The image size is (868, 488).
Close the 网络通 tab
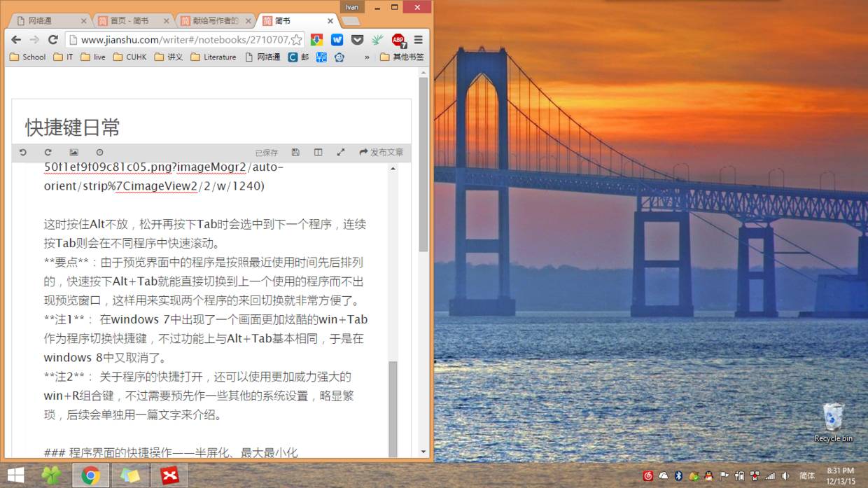coord(84,21)
